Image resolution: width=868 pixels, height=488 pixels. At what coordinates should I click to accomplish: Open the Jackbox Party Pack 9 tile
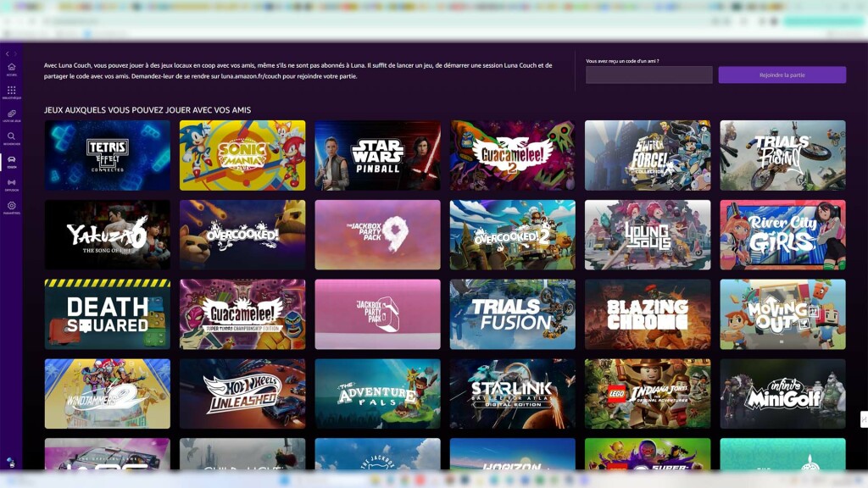377,236
